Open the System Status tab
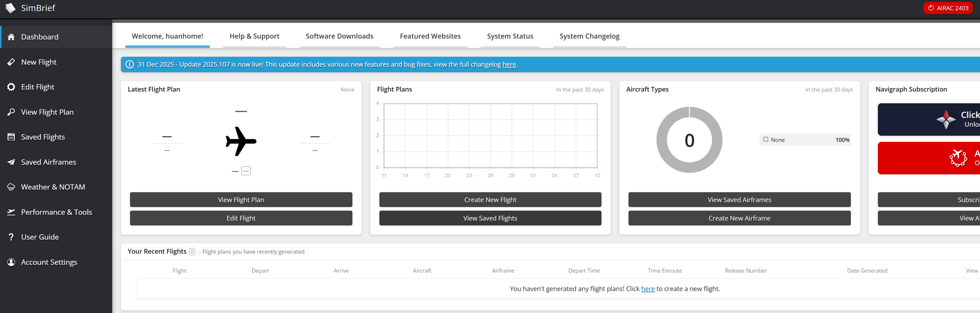Screen dimensions: 980x313 click(x=510, y=36)
